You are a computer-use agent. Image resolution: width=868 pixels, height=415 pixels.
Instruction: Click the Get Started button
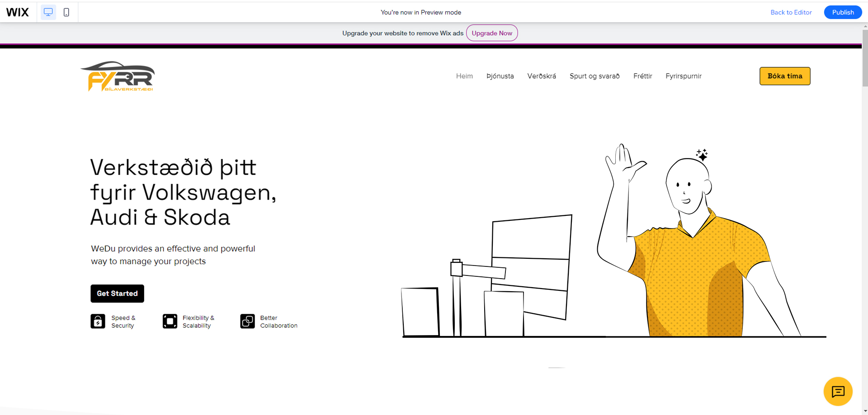(x=117, y=294)
